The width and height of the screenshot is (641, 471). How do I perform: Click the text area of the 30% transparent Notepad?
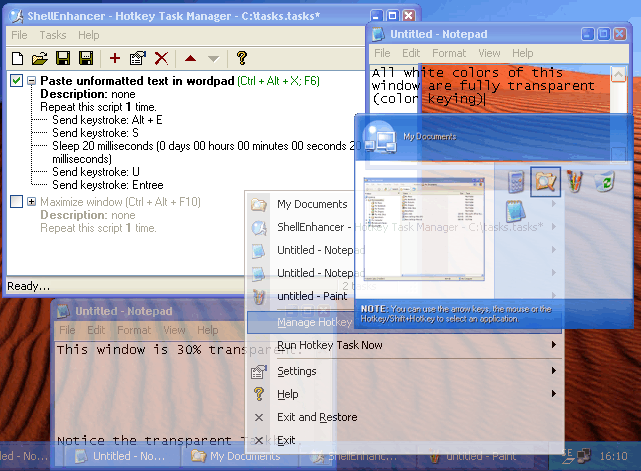tap(150, 397)
